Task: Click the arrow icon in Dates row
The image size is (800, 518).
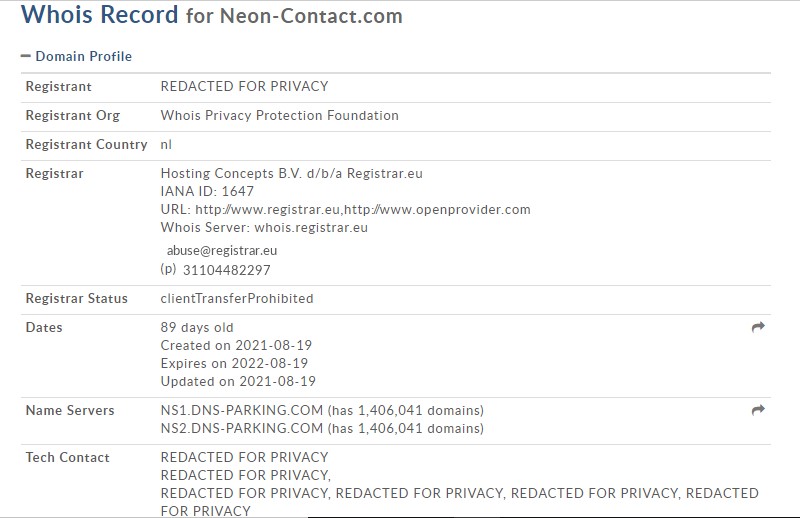Action: pos(758,327)
